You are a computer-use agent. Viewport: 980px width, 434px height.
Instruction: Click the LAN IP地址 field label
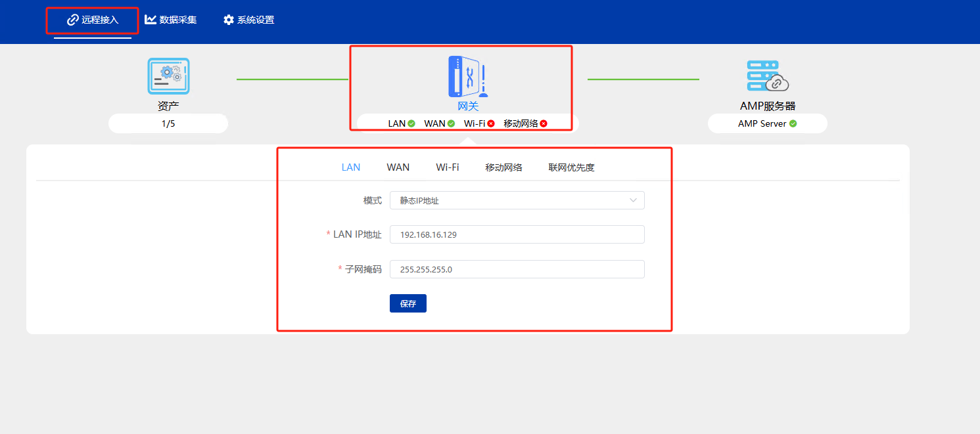point(358,234)
